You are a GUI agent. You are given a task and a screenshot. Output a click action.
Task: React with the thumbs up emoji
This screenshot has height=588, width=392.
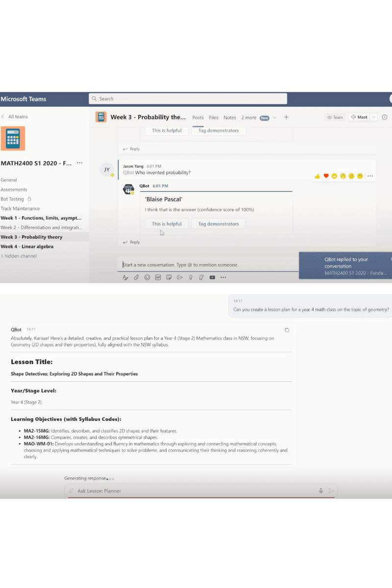click(318, 176)
